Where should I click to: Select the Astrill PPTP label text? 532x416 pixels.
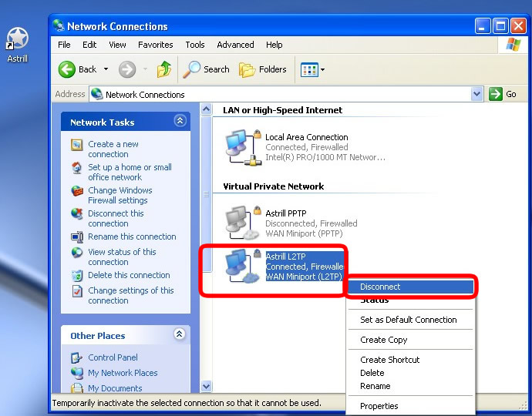point(286,213)
